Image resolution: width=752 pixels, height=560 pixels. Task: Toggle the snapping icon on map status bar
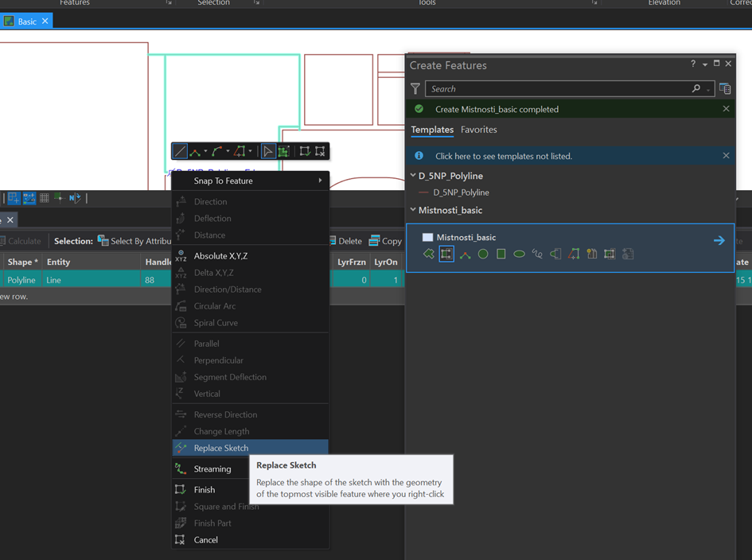click(x=14, y=197)
